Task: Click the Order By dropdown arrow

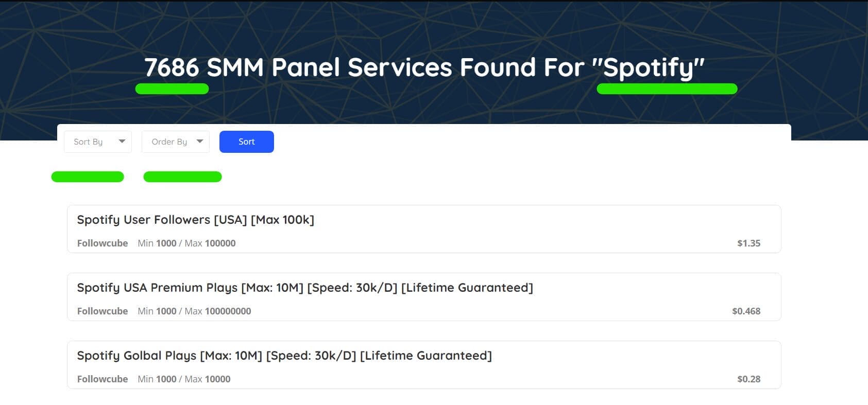Action: click(200, 142)
